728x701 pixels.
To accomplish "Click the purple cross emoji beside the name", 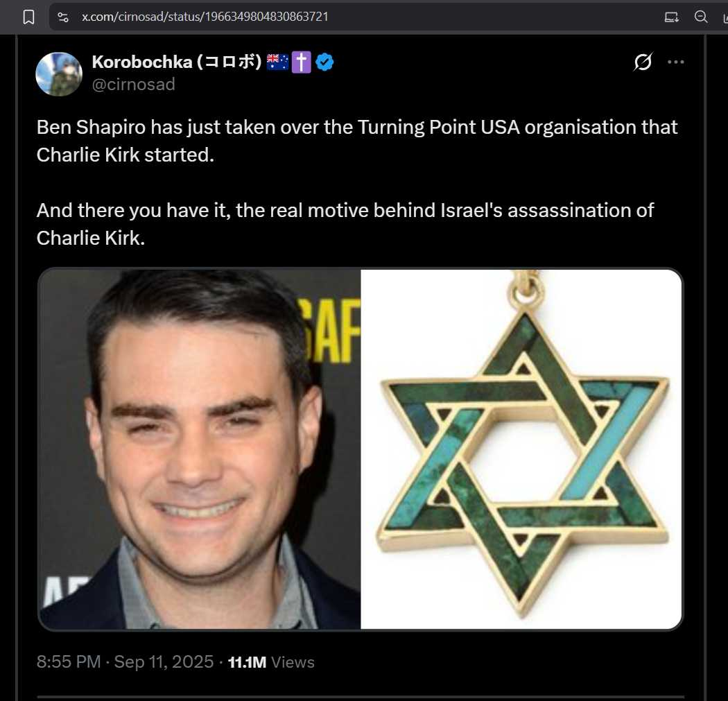I will pos(302,62).
